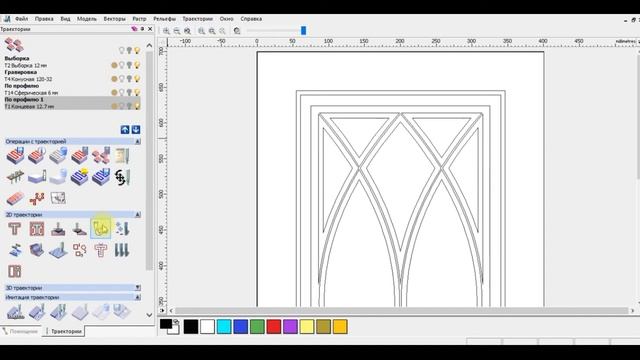Pick the cyan color swatch
Image resolution: width=640 pixels, height=360 pixels.
[224, 327]
